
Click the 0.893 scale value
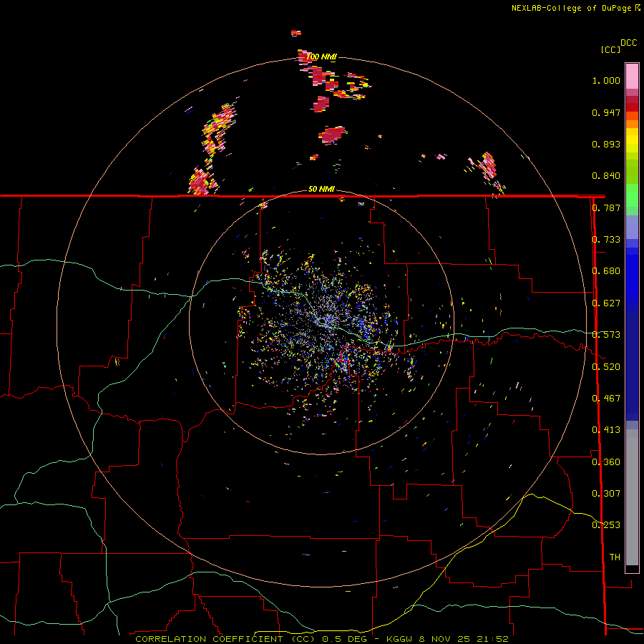tap(606, 144)
